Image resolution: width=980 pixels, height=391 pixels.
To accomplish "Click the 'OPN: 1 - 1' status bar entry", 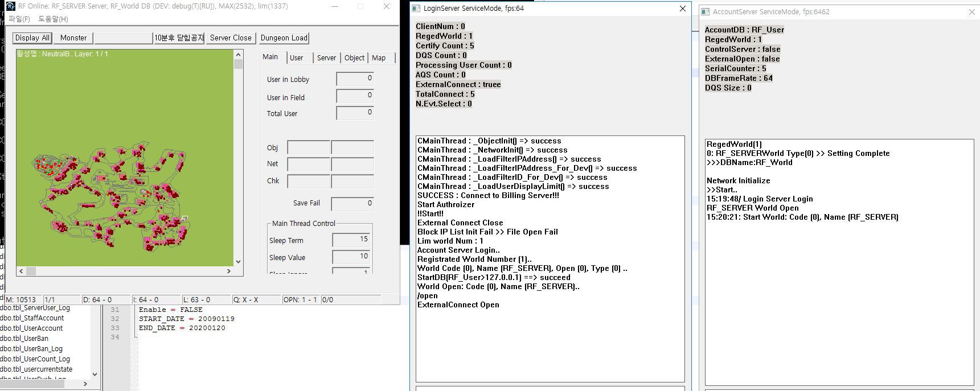I will click(301, 299).
